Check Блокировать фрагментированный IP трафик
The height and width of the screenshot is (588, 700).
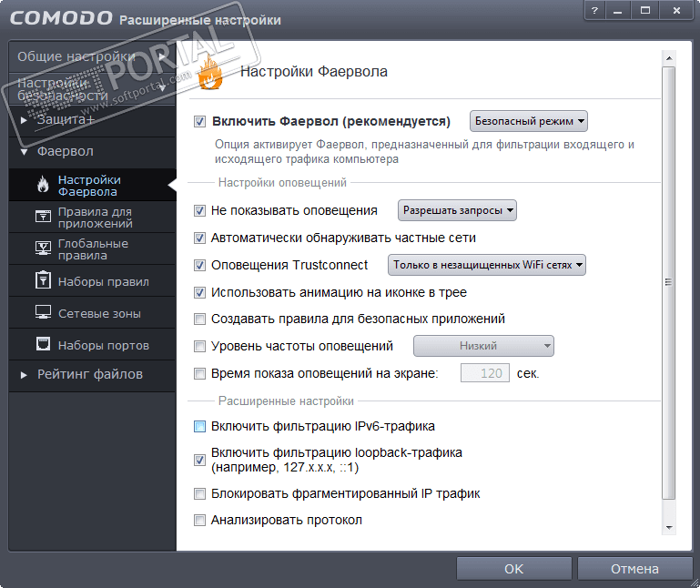[x=200, y=493]
